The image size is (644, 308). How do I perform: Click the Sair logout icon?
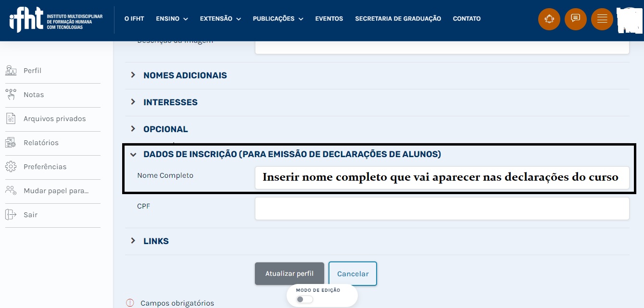pyautogui.click(x=11, y=215)
